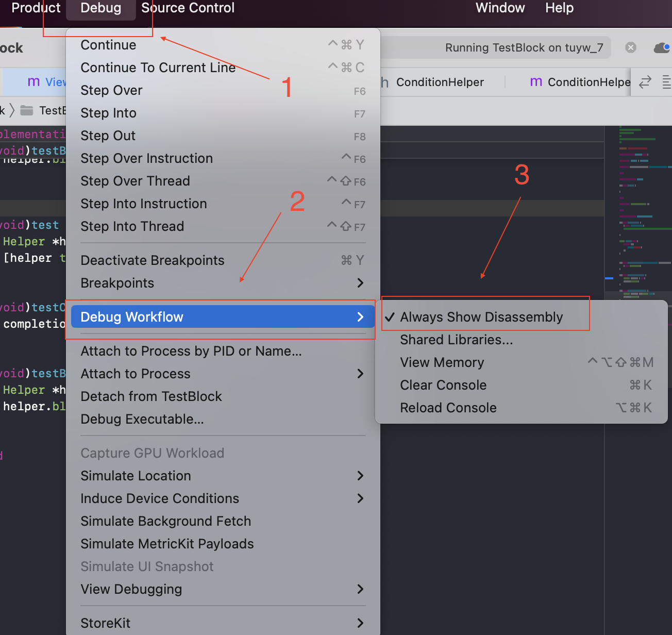This screenshot has width=672, height=635.
Task: Click the TestBlock folder icon in breadcrumb
Action: (x=27, y=110)
